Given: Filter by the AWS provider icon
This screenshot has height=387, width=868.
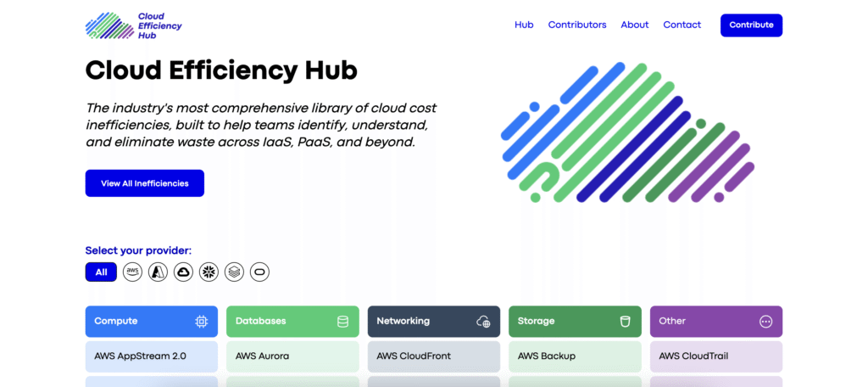Looking at the screenshot, I should click(132, 272).
